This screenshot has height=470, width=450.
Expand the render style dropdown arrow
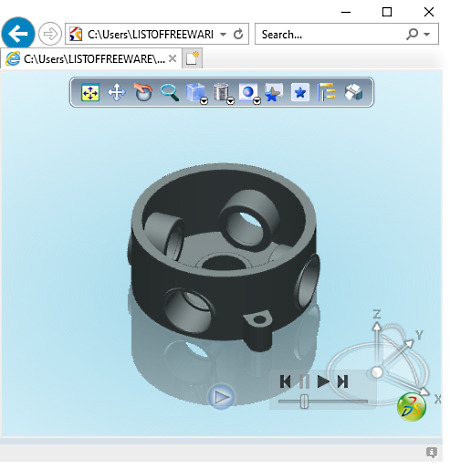pos(230,101)
